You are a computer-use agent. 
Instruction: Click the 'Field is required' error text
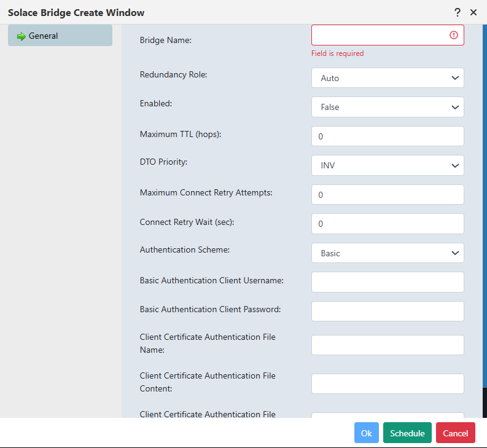pos(337,53)
